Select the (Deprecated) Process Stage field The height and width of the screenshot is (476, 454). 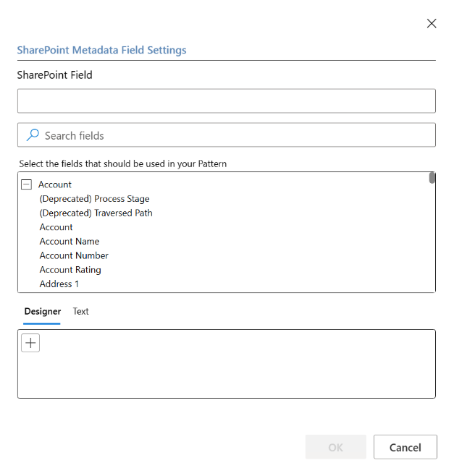click(x=94, y=199)
